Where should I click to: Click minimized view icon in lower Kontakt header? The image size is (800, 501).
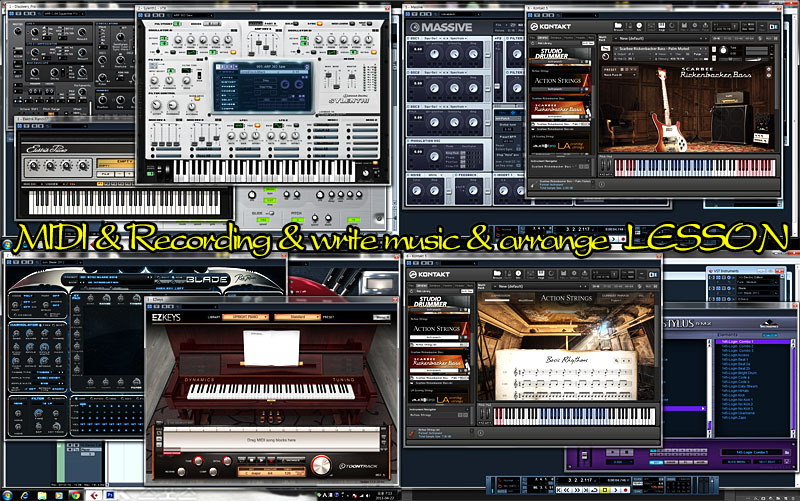tap(641, 274)
